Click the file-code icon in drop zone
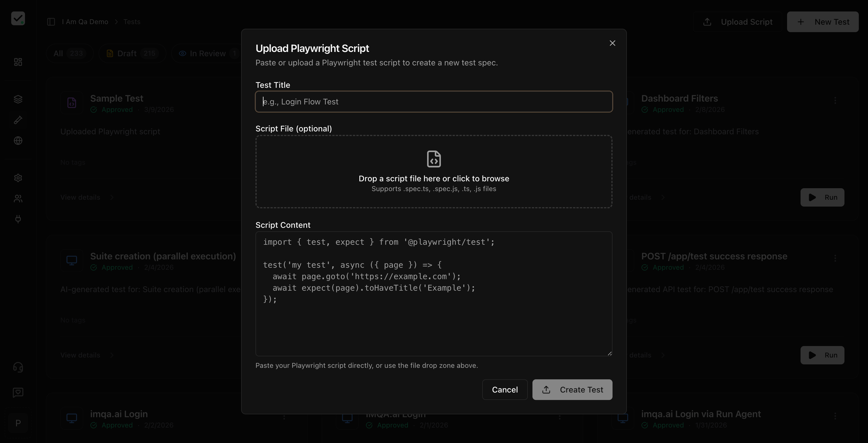868x443 pixels. pos(434,159)
